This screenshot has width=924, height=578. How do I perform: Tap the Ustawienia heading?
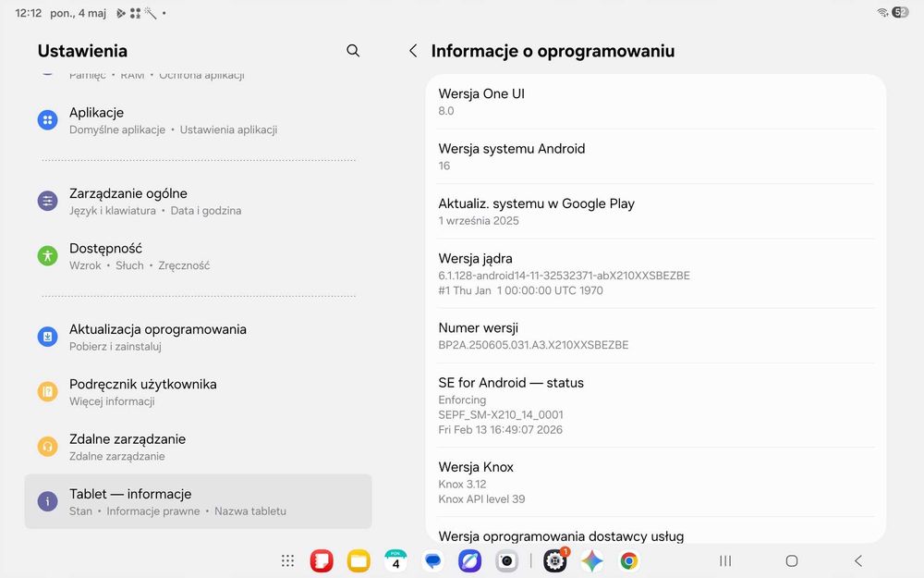[x=82, y=51]
